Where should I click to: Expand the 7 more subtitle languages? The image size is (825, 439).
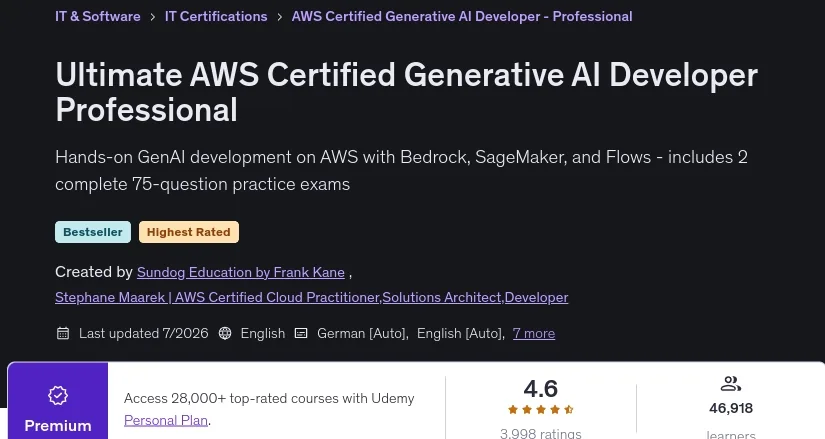tap(534, 334)
